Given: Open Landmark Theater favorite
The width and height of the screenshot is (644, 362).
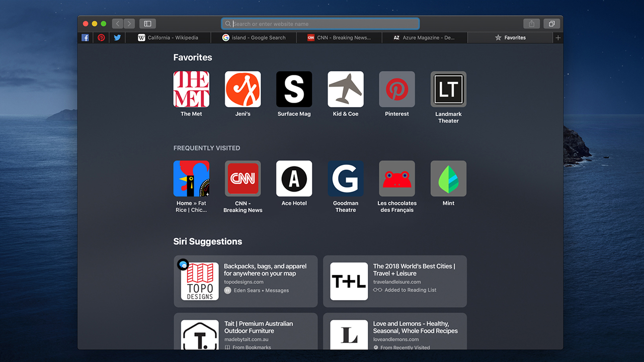Looking at the screenshot, I should pyautogui.click(x=448, y=89).
